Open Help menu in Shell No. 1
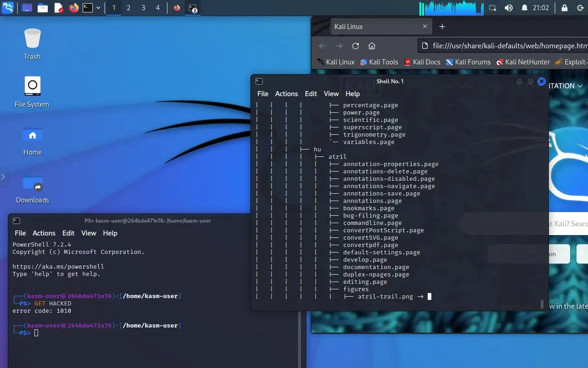Image resolution: width=588 pixels, height=368 pixels. (x=353, y=93)
